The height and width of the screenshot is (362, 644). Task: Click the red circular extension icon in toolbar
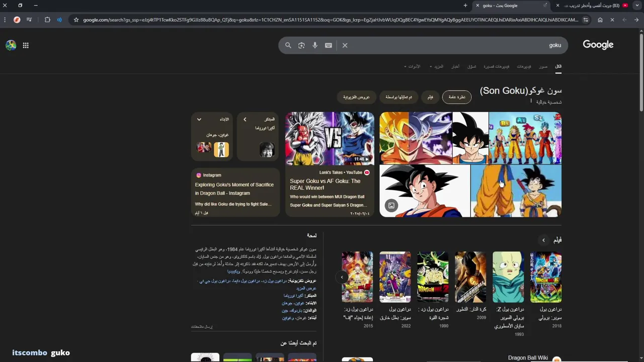pos(17,20)
